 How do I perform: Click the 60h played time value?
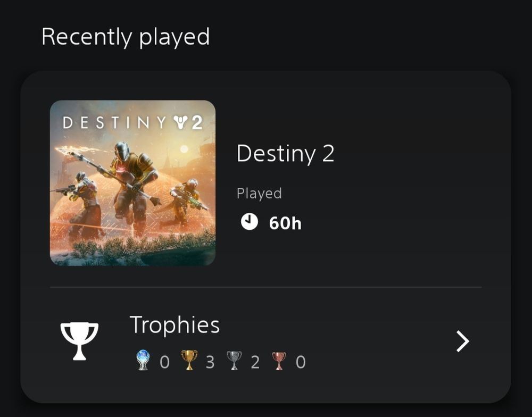pos(285,223)
